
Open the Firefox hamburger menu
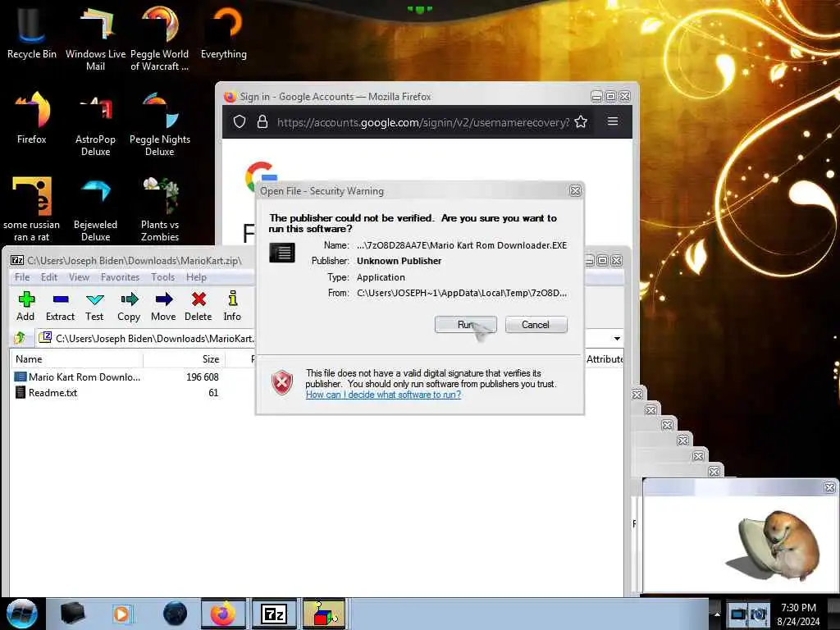(613, 121)
